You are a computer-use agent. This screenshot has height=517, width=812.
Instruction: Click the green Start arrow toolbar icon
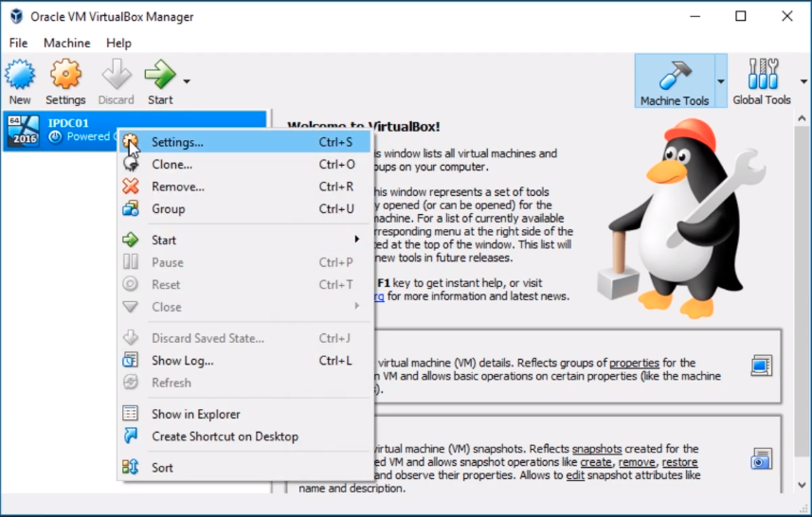tap(159, 76)
